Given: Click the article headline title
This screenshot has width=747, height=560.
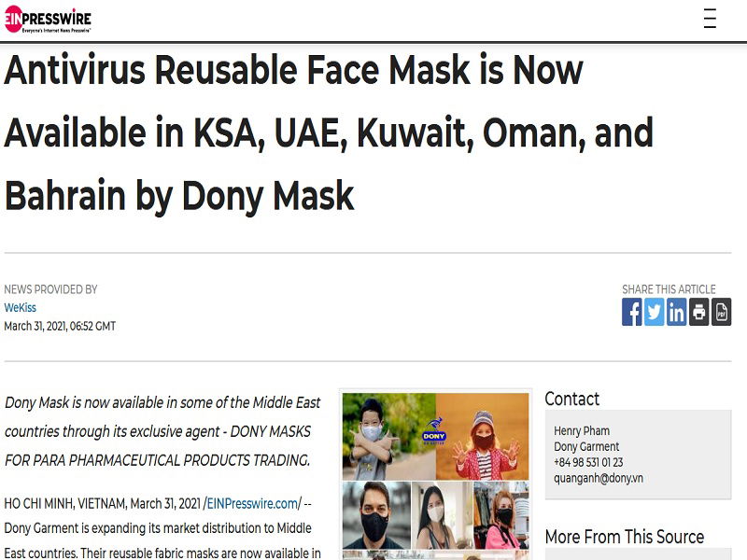Looking at the screenshot, I should click(x=329, y=133).
